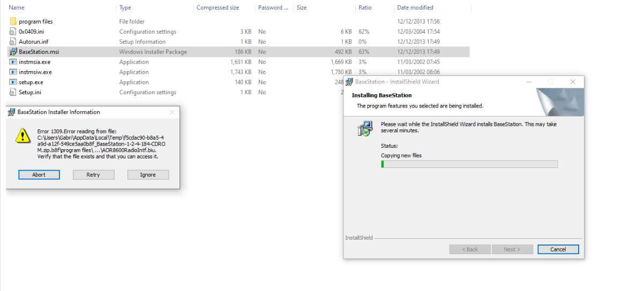Click the Setup.ini file icon

click(13, 93)
